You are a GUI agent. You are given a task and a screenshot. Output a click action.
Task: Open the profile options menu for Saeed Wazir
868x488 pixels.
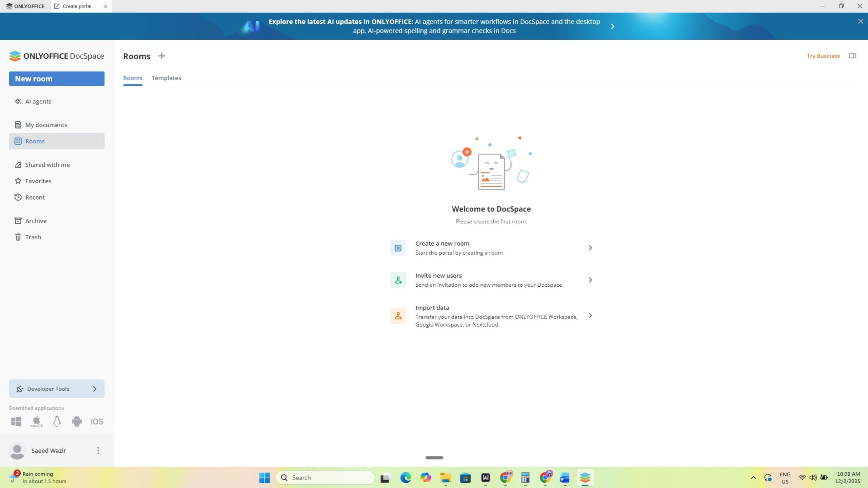[x=98, y=450]
